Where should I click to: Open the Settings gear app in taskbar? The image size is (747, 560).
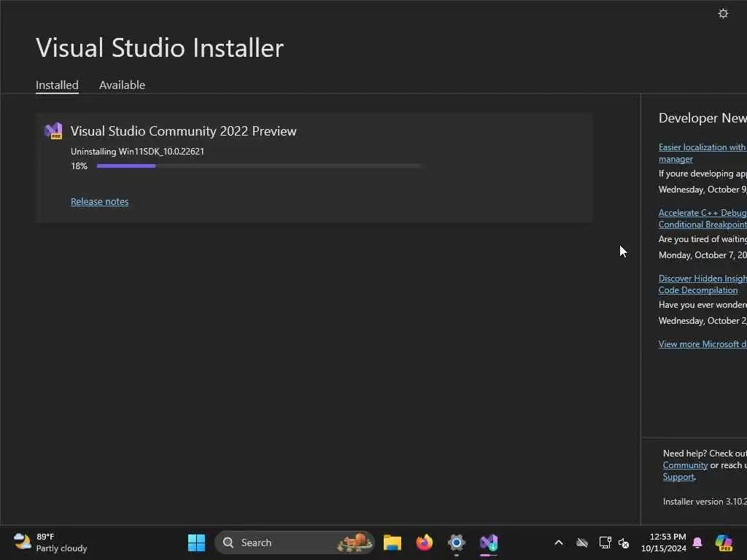pos(456,542)
